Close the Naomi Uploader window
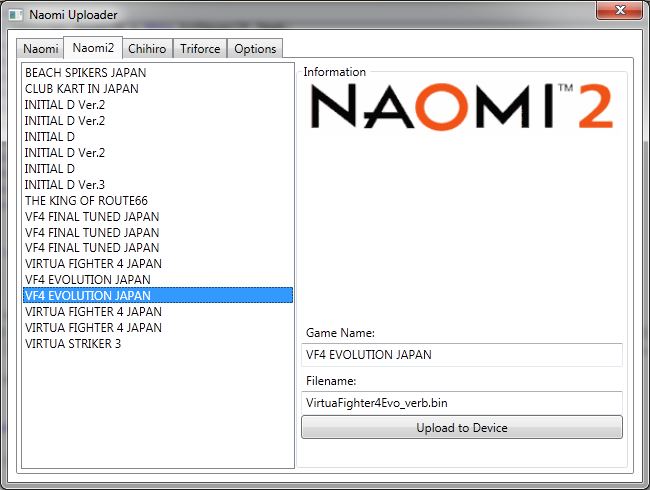The width and height of the screenshot is (650, 490). (x=619, y=10)
